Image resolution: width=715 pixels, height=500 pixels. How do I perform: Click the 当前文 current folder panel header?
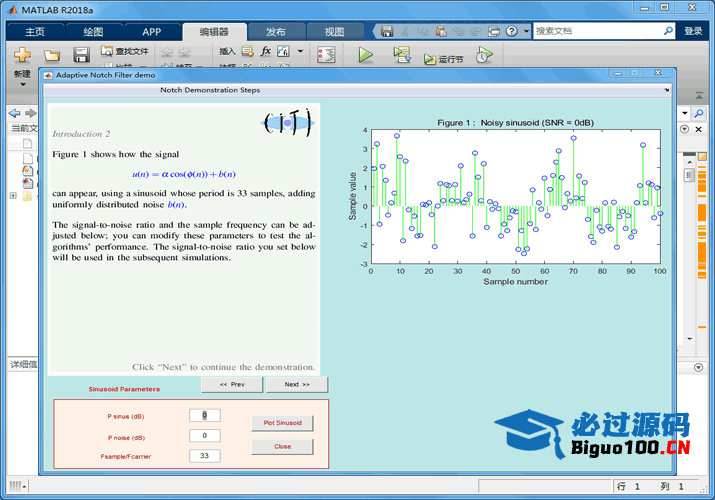click(23, 129)
